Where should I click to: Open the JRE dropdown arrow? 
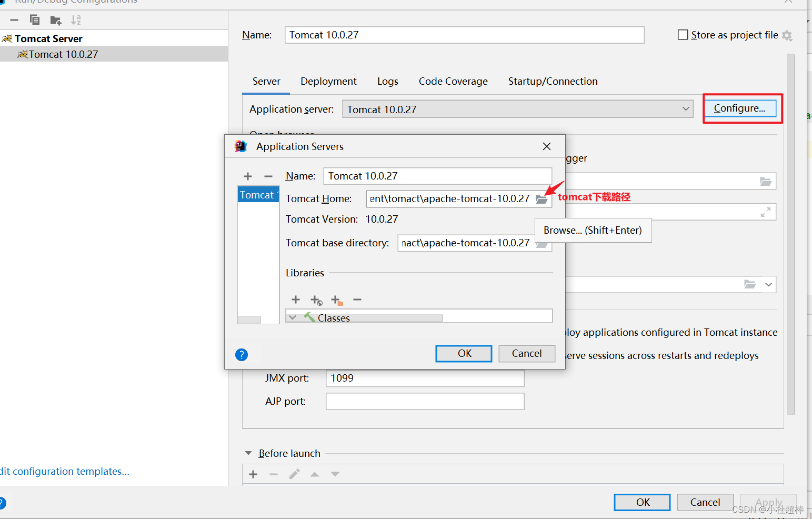768,284
